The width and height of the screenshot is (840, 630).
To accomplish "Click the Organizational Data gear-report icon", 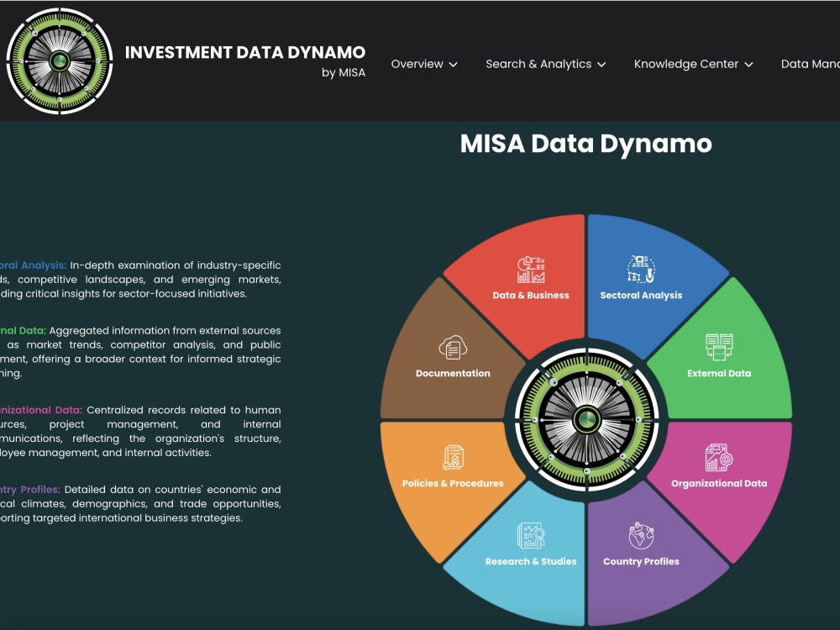I will pyautogui.click(x=719, y=457).
